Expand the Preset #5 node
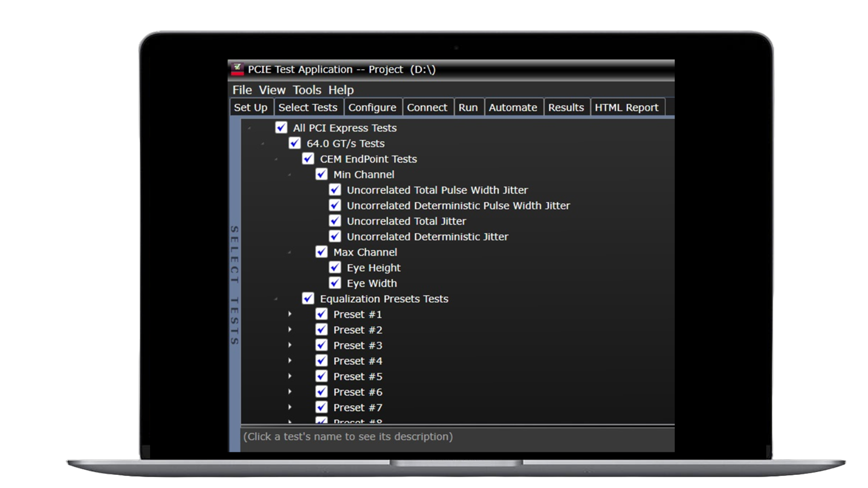Image resolution: width=868 pixels, height=488 pixels. pos(290,376)
